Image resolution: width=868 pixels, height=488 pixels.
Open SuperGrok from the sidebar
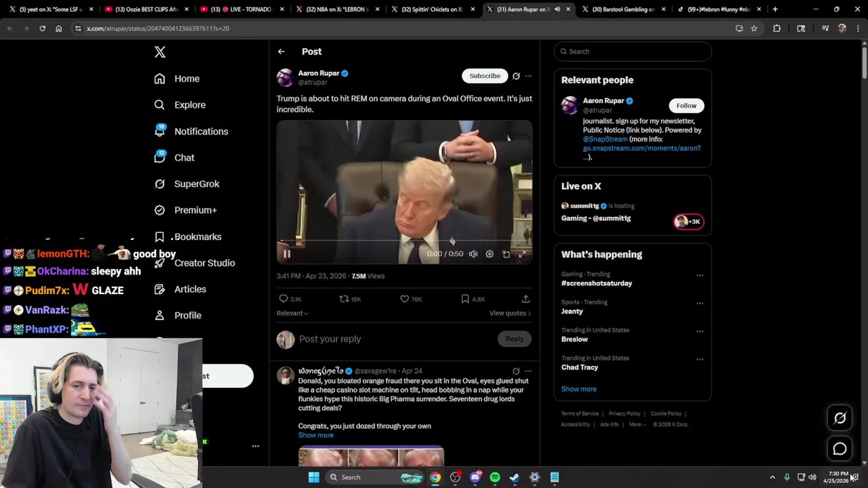tap(186, 184)
